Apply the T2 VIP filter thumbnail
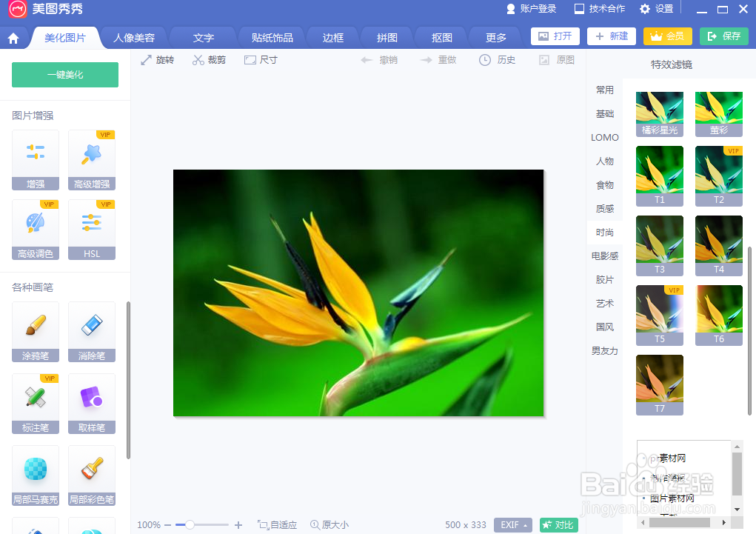The height and width of the screenshot is (534, 756). (x=719, y=176)
